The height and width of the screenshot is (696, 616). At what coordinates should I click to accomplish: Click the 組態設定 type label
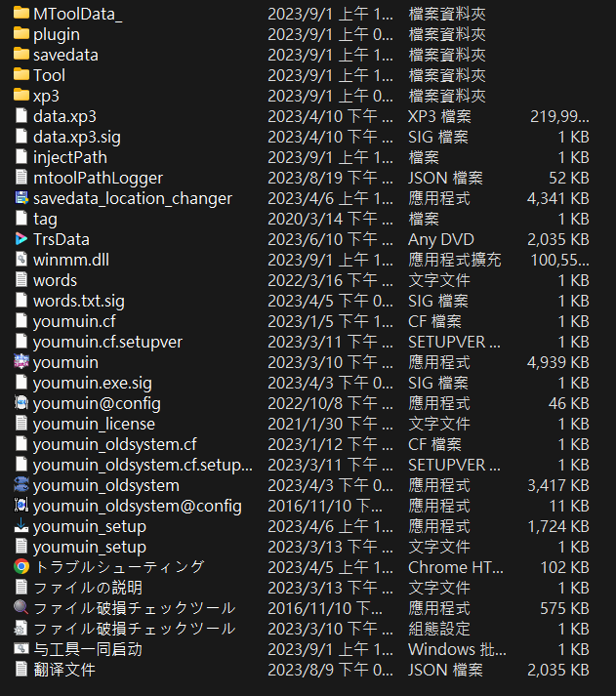coord(439,629)
